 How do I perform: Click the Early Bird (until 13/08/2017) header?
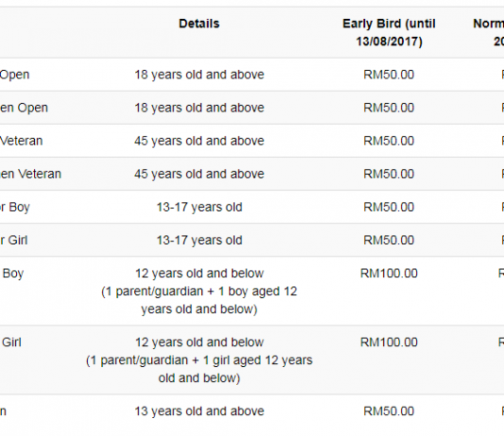pyautogui.click(x=389, y=32)
